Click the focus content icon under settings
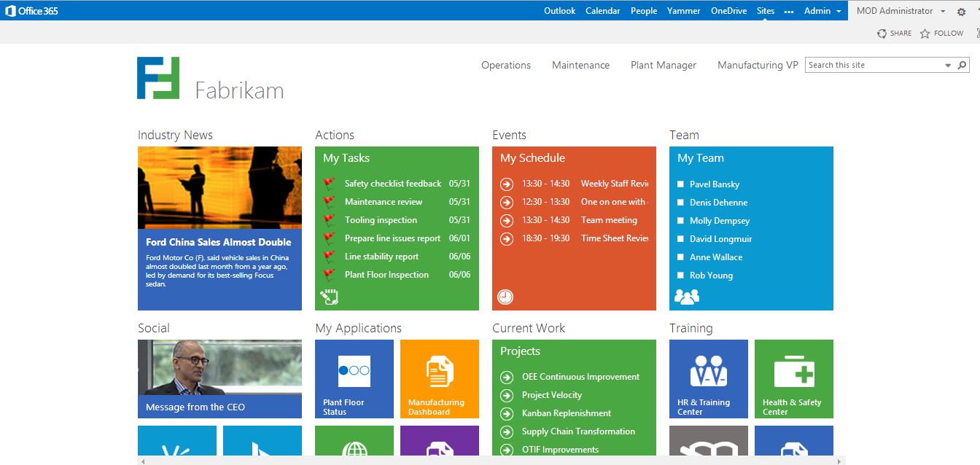This screenshot has height=465, width=980. pos(977,34)
